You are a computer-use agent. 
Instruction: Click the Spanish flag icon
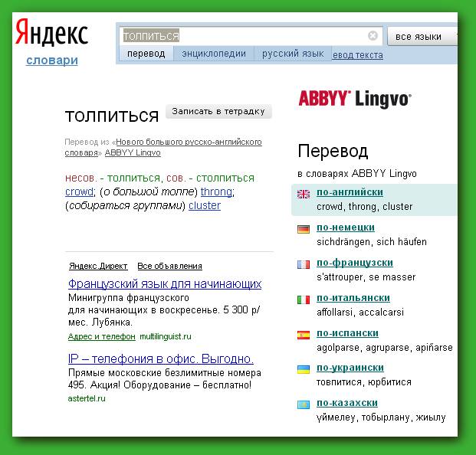[x=304, y=335]
